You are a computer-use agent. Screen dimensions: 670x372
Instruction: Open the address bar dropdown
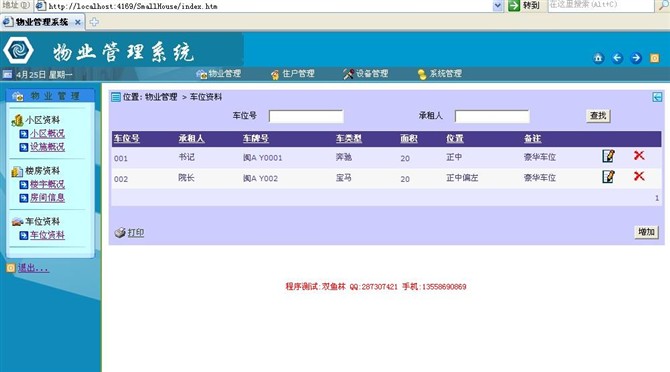497,6
